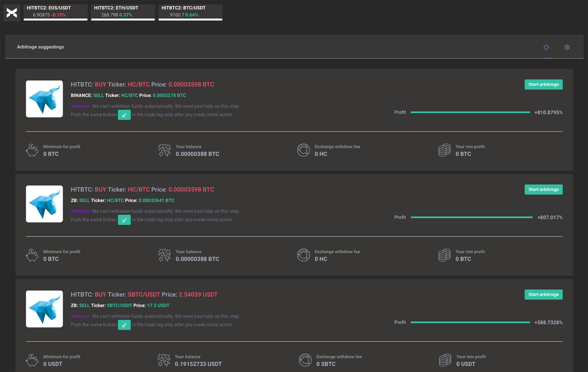Screen dimensions: 588x372
Task: Open the settings gear icon
Action: click(x=567, y=47)
